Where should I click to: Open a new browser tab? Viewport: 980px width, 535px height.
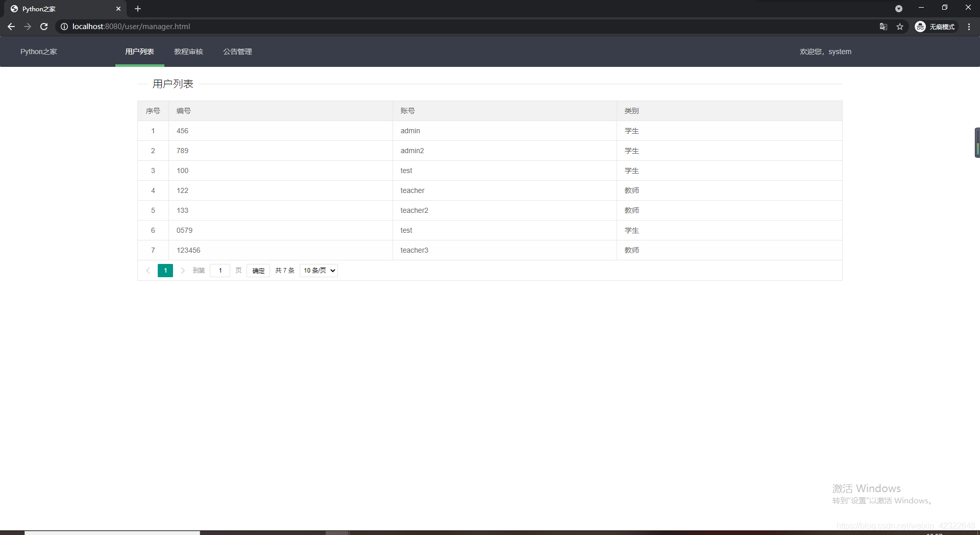pos(138,9)
